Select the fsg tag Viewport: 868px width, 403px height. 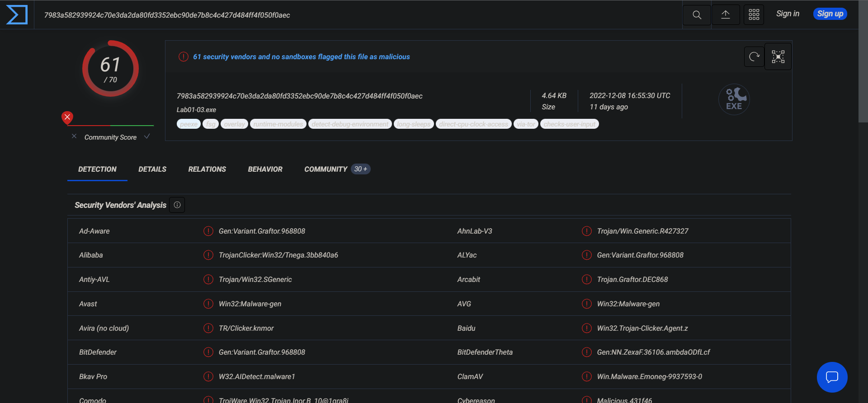coord(211,124)
